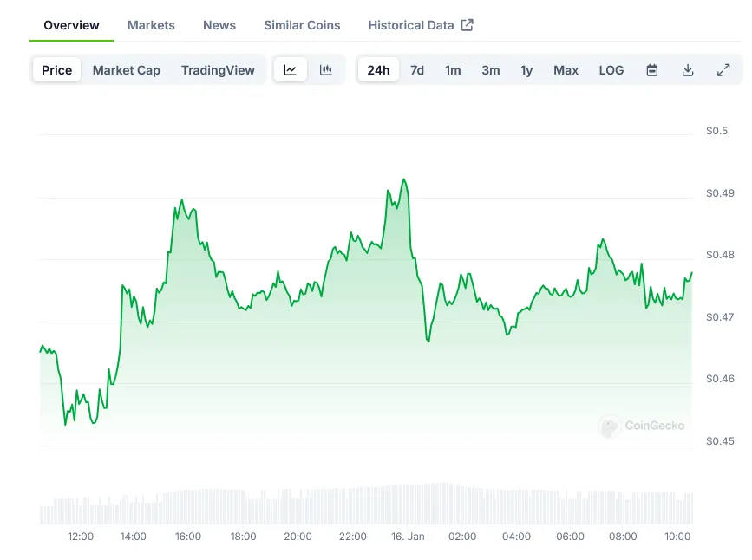Click the Historical Data external link icon
This screenshot has height=560, width=752.
467,24
